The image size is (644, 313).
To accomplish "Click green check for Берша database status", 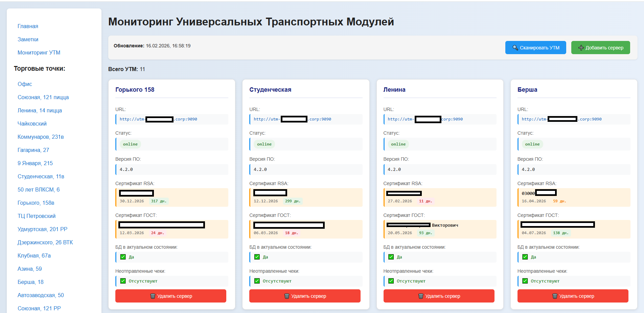I will point(525,257).
